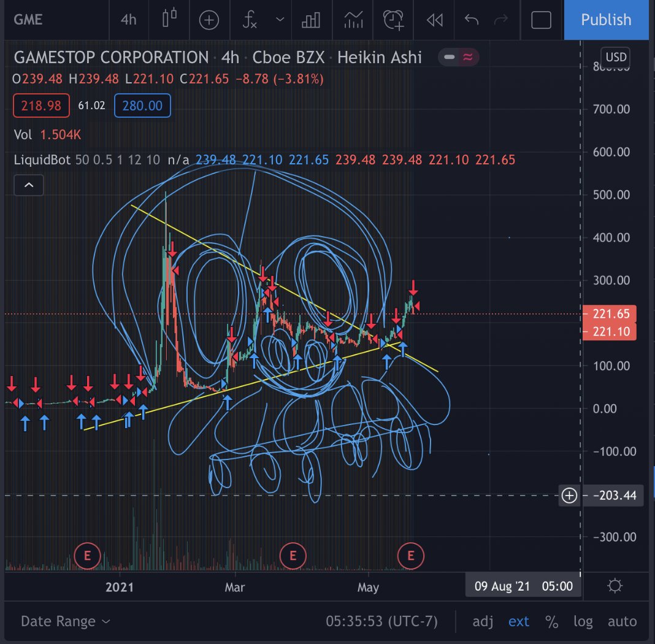Screen dimensions: 655x644
Task: Click the GAMESTOP CORPORATION title legend
Action: 111,57
